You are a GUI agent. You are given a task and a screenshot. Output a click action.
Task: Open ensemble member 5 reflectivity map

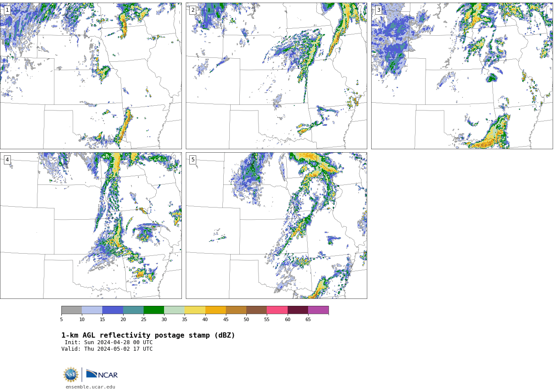276,225
